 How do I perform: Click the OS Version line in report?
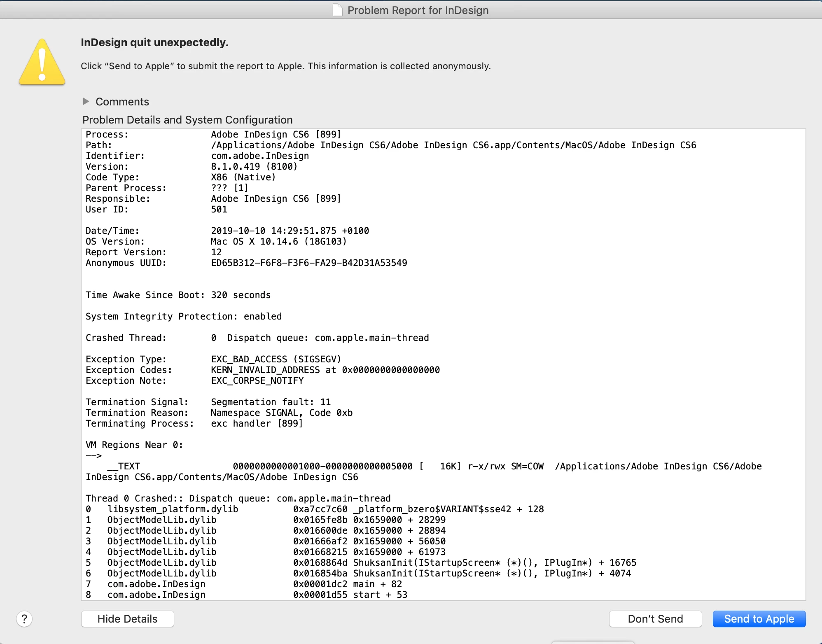216,241
